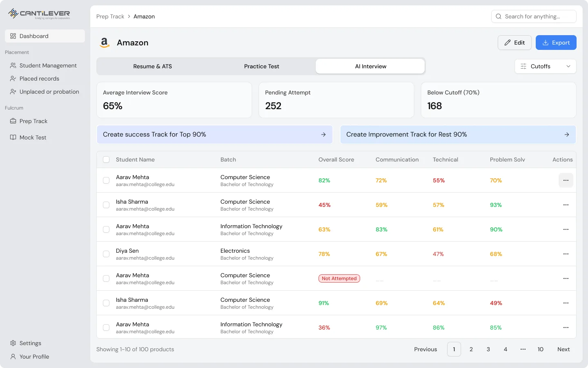This screenshot has height=368, width=588.
Task: Click the Export button
Action: coord(556,43)
